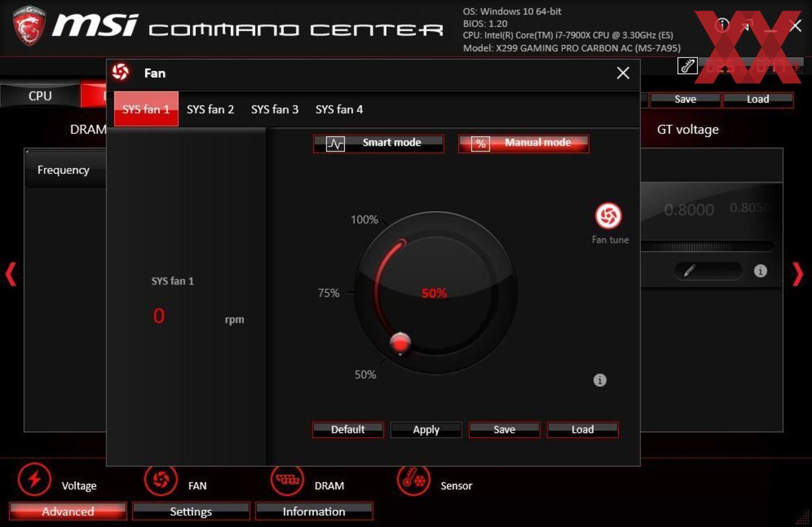The image size is (812, 527).
Task: Click the Fan dialog title icon
Action: [x=121, y=72]
